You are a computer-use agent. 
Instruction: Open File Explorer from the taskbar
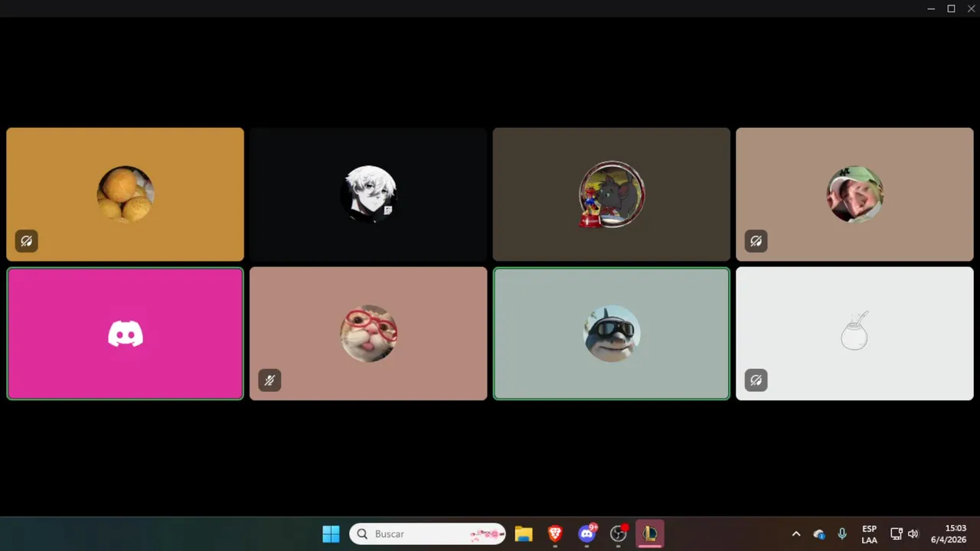tap(524, 534)
